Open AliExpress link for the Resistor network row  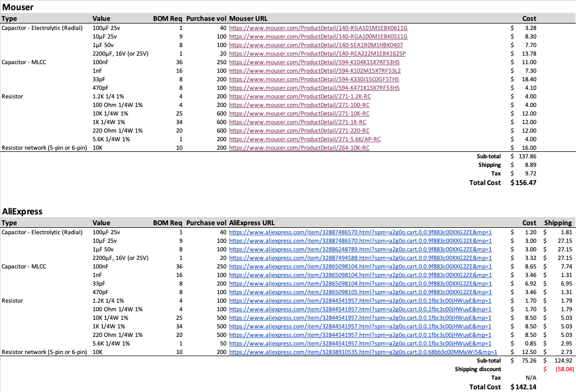click(363, 352)
